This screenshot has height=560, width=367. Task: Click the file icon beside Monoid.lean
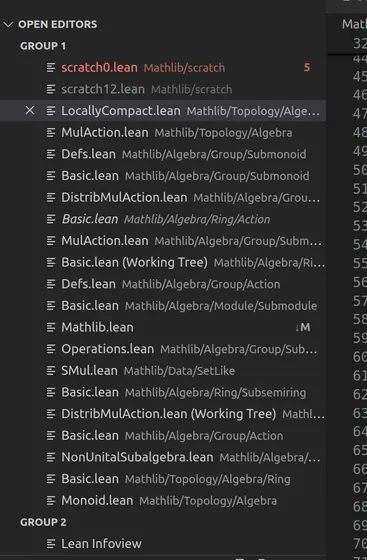tap(51, 500)
